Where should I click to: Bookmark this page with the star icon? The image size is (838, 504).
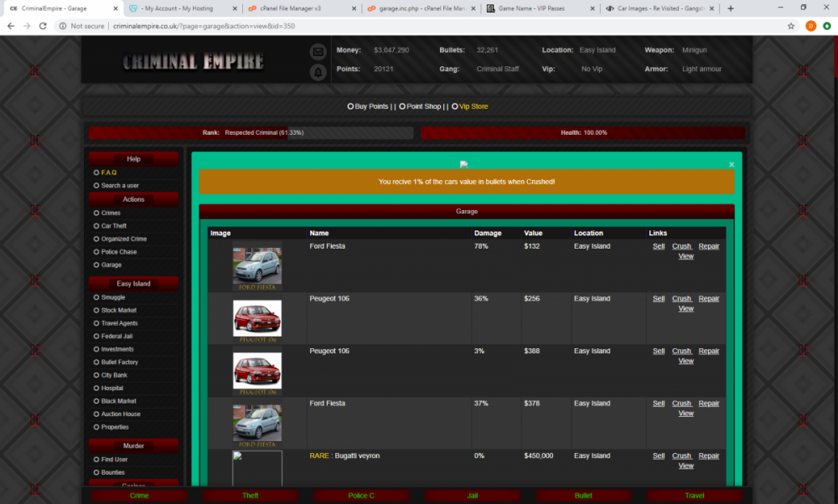(791, 26)
